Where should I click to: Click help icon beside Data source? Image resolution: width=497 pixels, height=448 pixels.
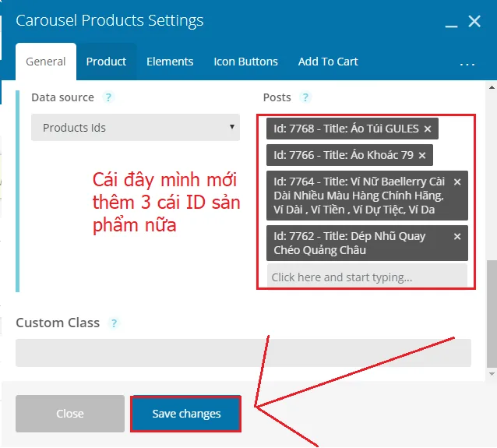click(x=109, y=97)
